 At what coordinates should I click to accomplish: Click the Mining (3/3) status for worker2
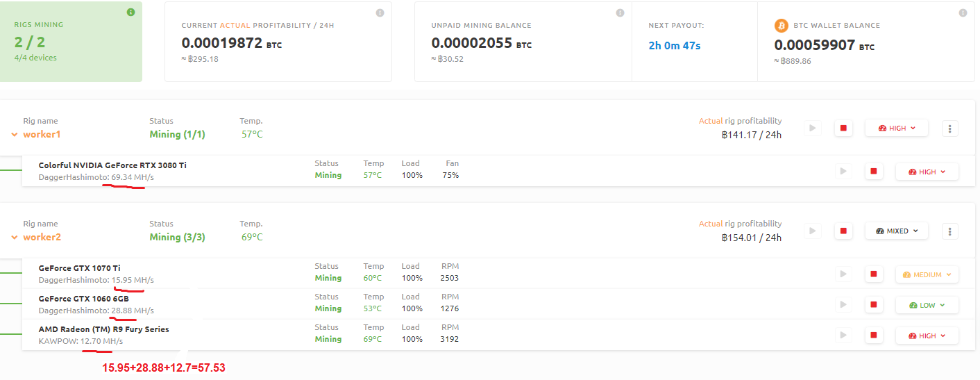pos(177,237)
